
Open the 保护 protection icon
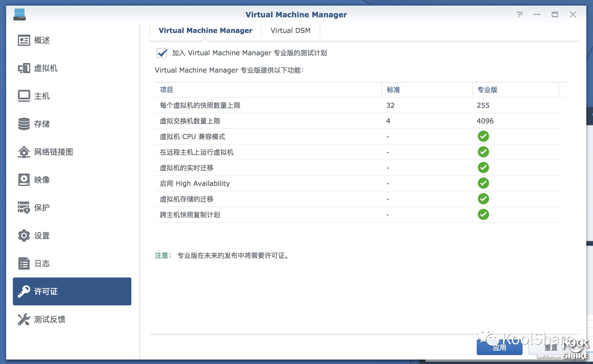coord(24,208)
